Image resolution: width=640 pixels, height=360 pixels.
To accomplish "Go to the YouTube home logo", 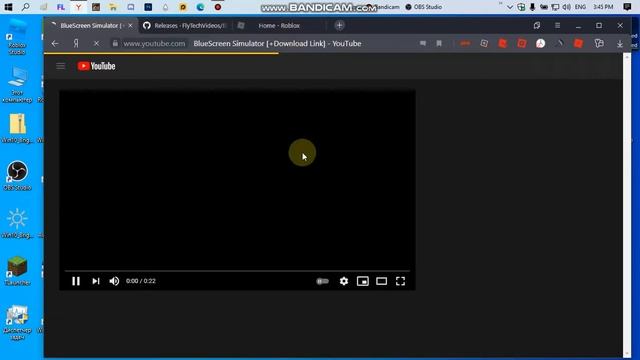I will coord(97,66).
